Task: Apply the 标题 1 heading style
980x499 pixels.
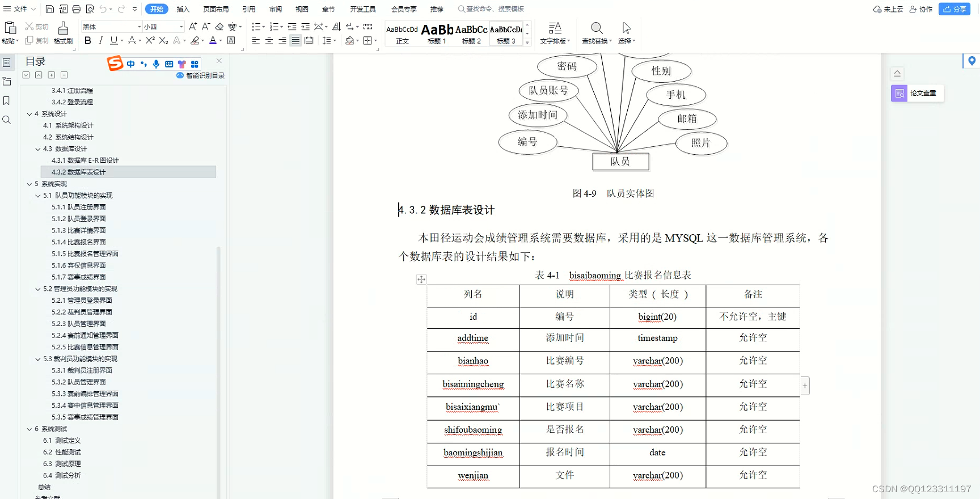Action: point(437,34)
